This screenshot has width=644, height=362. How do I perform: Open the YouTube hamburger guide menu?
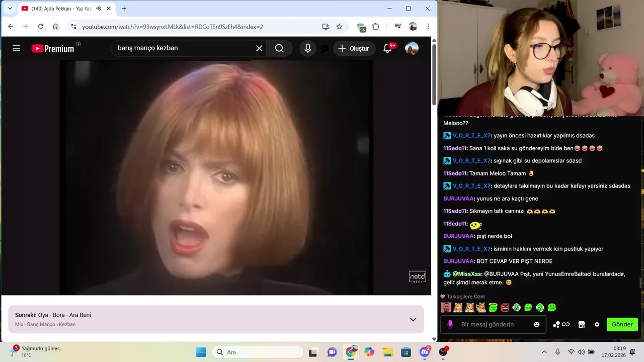[x=17, y=48]
